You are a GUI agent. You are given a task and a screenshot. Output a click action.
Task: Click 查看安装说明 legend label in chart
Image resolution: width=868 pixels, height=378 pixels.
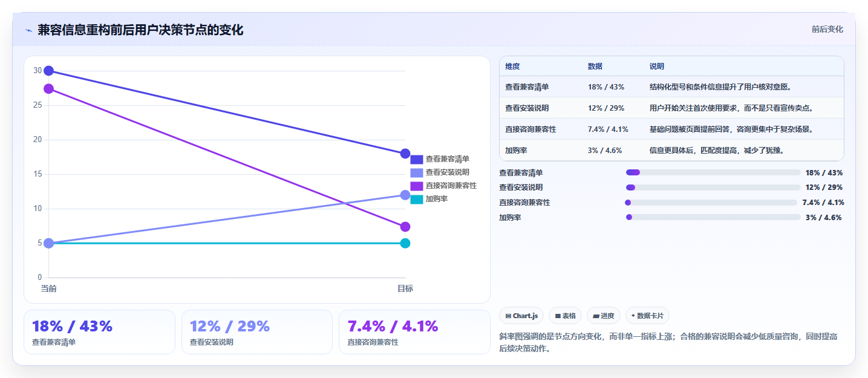(447, 172)
